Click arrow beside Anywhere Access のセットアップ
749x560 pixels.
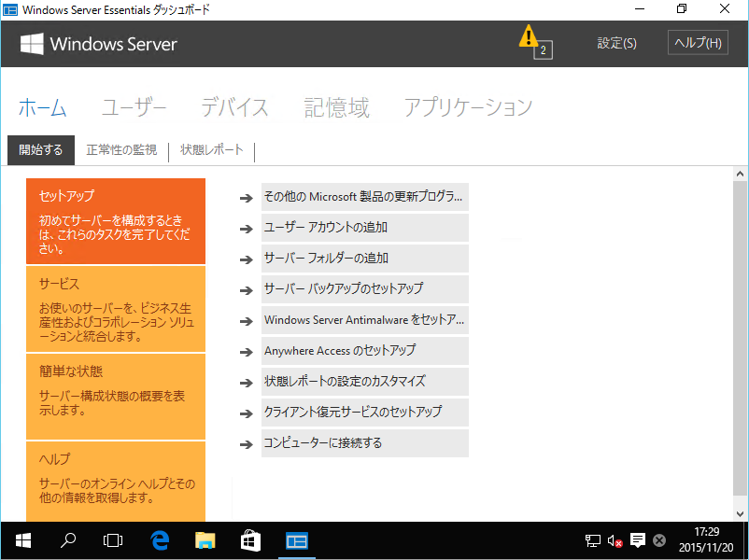coord(246,352)
